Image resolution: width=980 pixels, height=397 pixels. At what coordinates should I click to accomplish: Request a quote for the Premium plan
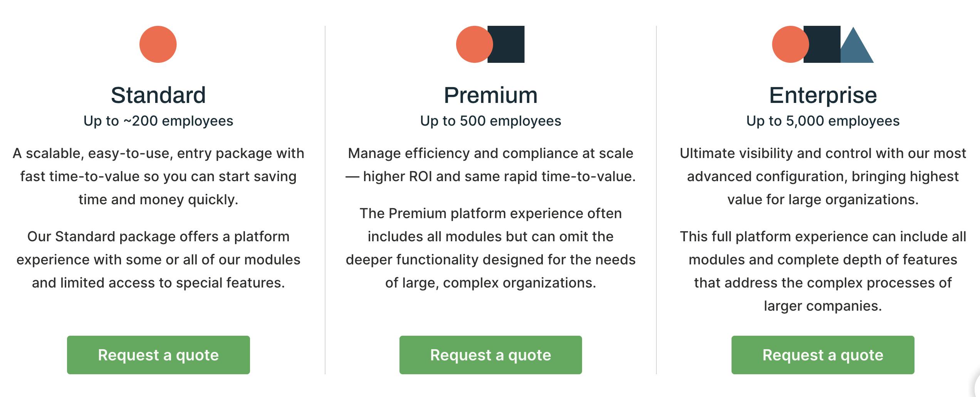coord(490,355)
